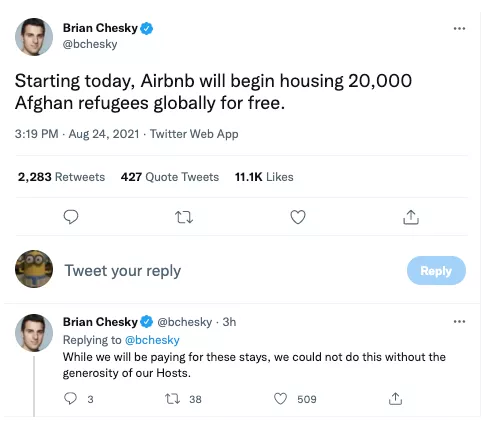The image size is (482, 422).
Task: Like the reply with 509 likes
Action: point(280,399)
